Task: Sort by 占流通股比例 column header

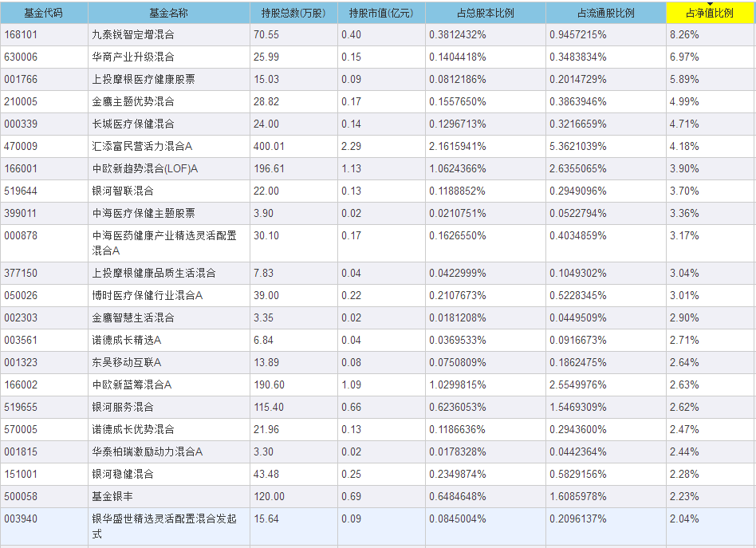Action: tap(605, 14)
